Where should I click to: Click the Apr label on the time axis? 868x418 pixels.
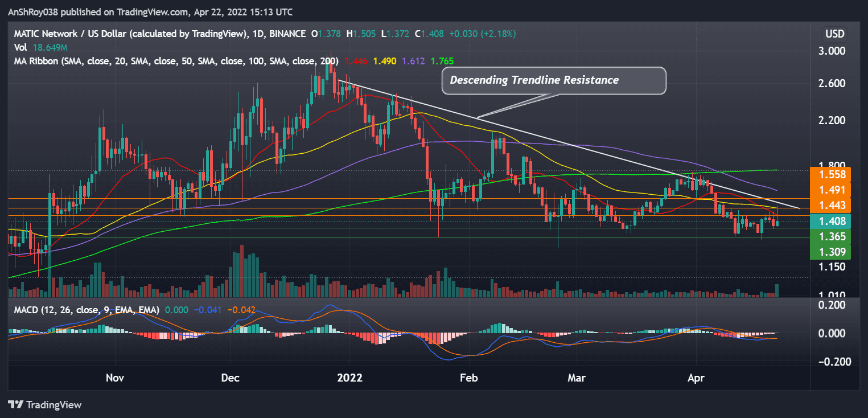point(696,378)
